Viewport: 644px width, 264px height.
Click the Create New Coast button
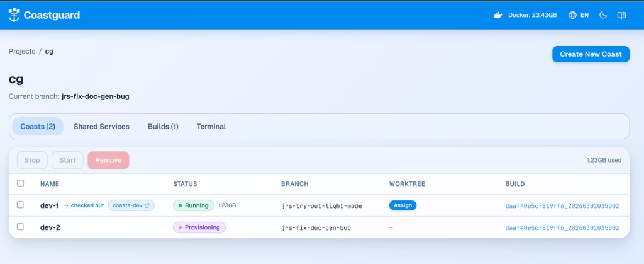pos(591,54)
